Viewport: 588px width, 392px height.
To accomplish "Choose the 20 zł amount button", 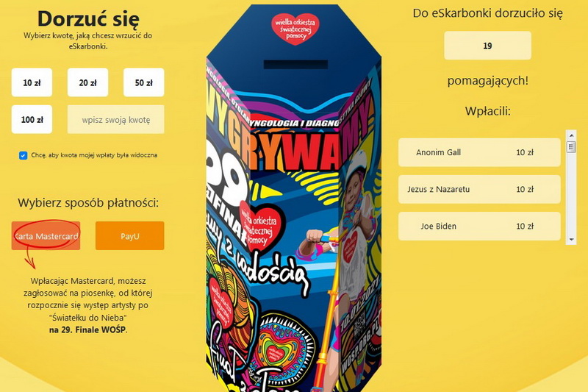I will [87, 82].
